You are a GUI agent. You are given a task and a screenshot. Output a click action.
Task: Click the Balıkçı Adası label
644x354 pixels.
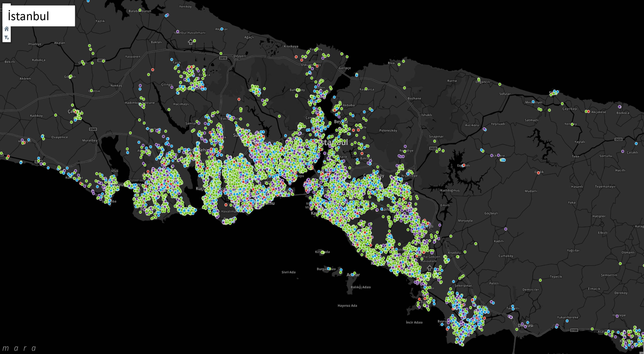tap(360, 287)
